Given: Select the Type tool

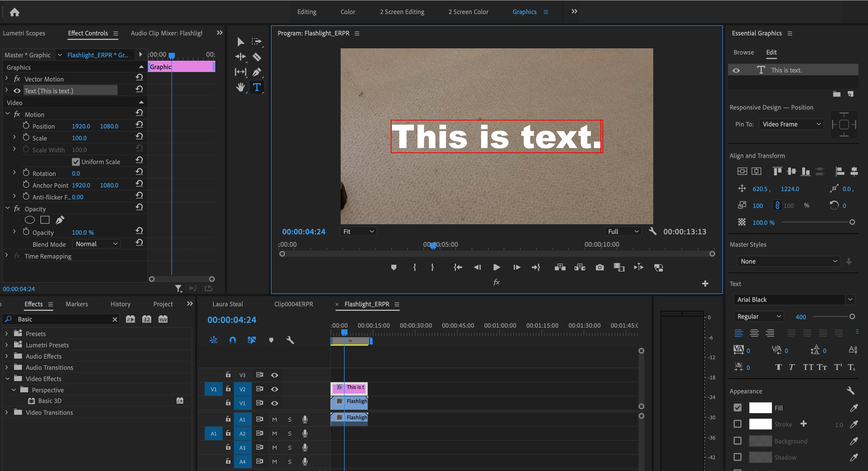Looking at the screenshot, I should [x=257, y=87].
